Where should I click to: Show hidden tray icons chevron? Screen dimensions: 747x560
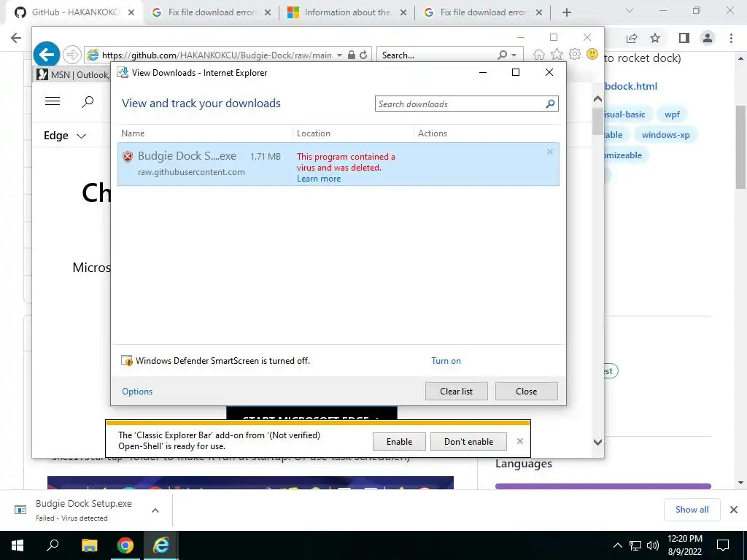pos(617,545)
